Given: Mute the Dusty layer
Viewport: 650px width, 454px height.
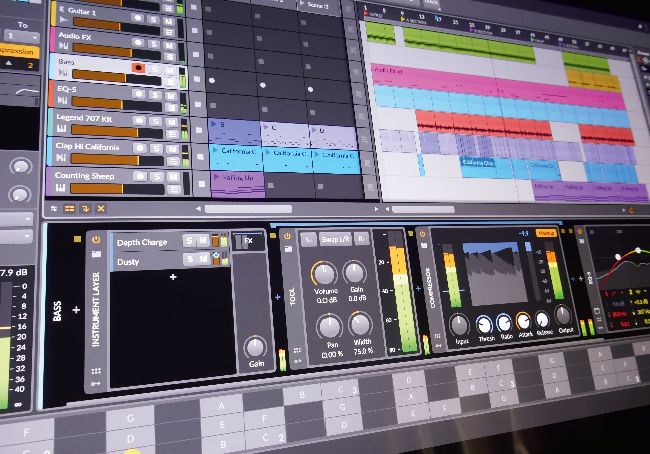Looking at the screenshot, I should (x=204, y=259).
